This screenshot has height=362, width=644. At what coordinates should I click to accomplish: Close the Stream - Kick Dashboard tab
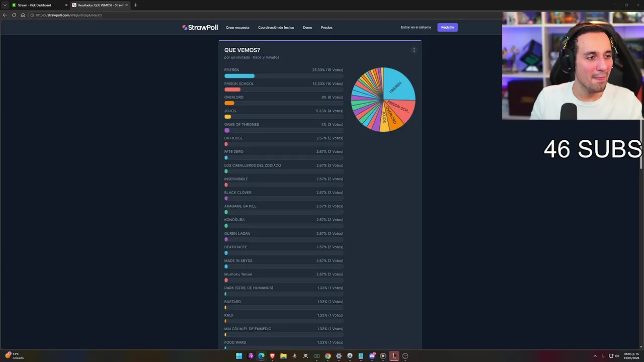point(66,5)
